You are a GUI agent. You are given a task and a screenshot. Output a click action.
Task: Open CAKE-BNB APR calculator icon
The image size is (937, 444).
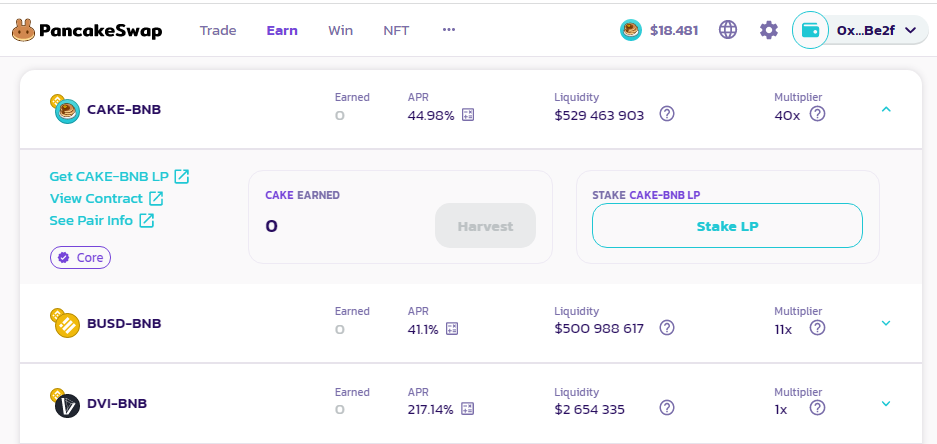(x=467, y=115)
